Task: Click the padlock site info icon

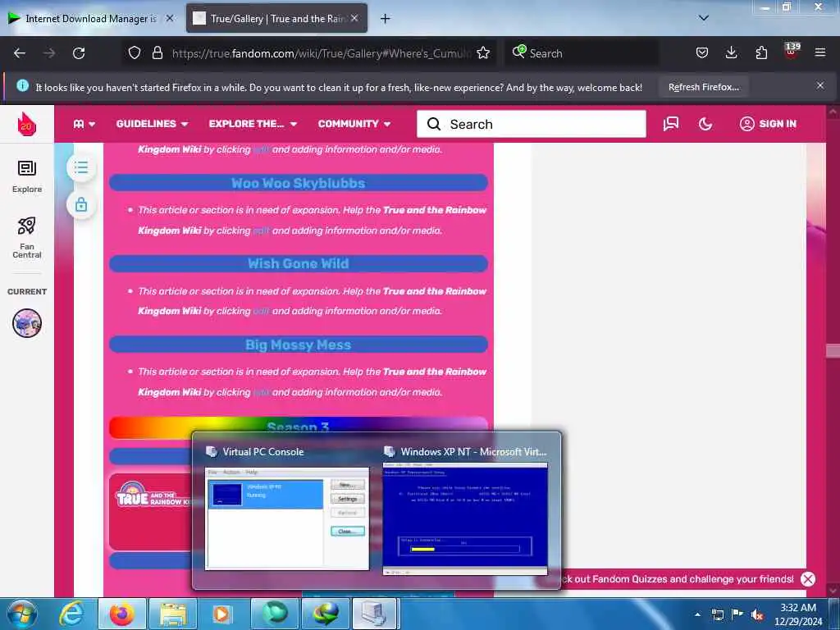Action: pos(157,52)
